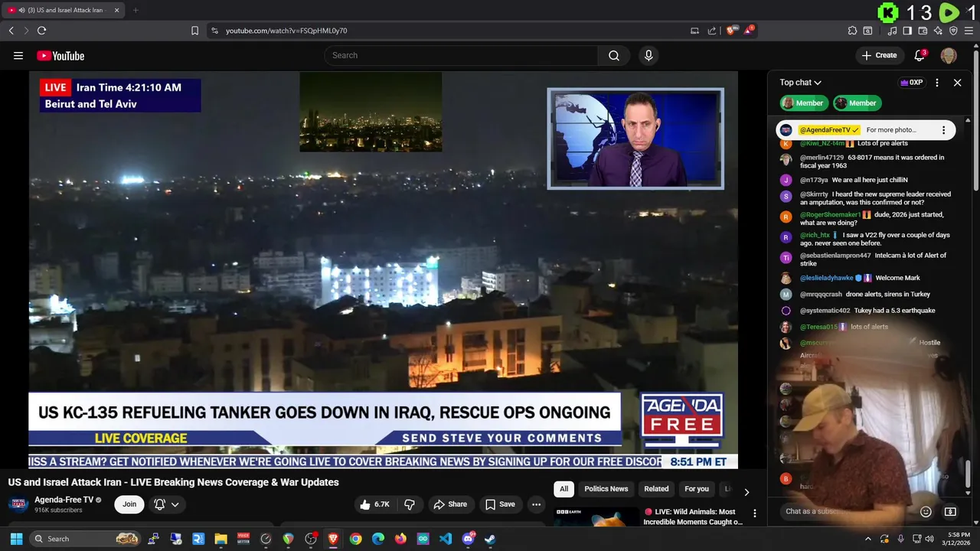
Task: Open the Agenda-Free TV channel name
Action: (64, 500)
